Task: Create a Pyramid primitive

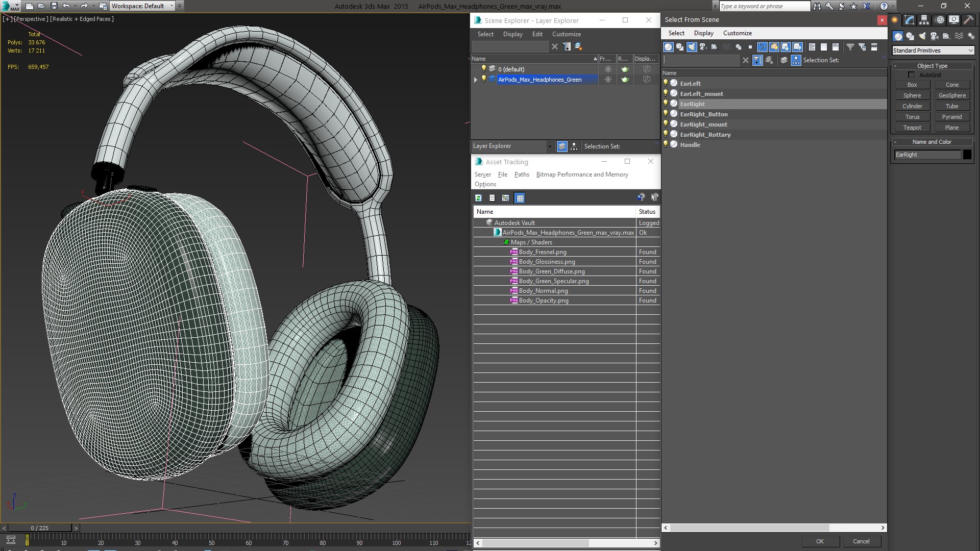Action: coord(952,117)
